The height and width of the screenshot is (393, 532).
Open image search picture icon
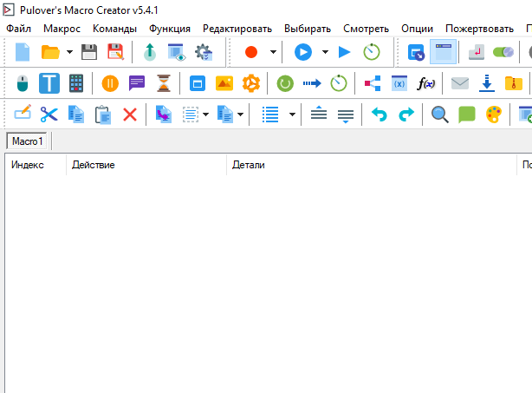(224, 83)
